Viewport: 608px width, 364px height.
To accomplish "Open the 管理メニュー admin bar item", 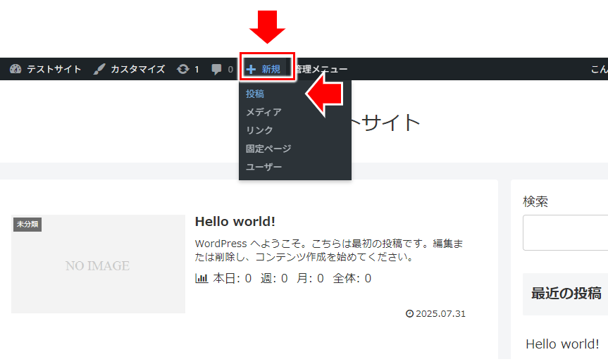I will coord(321,69).
